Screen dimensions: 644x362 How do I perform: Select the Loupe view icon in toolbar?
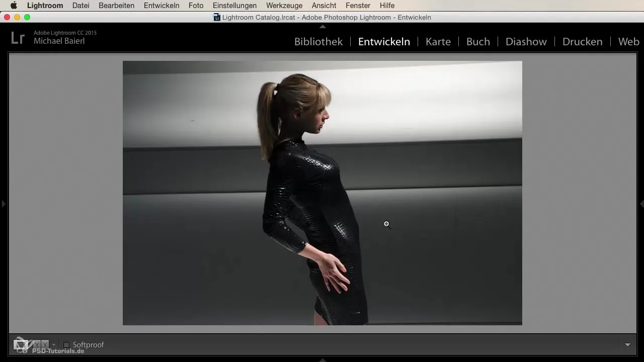point(20,344)
